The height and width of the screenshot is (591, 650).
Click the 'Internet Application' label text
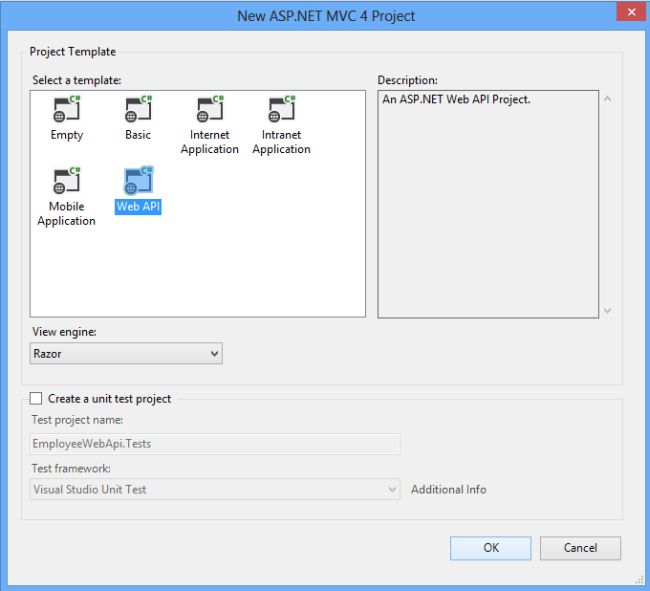pyautogui.click(x=210, y=142)
